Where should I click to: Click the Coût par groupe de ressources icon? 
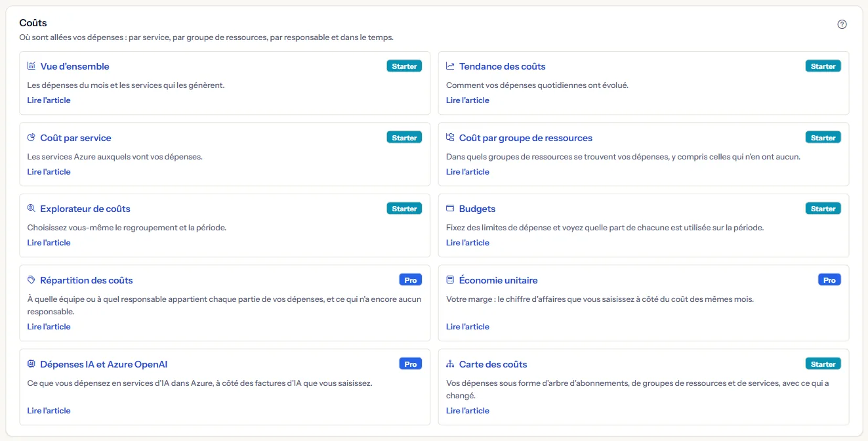[450, 138]
